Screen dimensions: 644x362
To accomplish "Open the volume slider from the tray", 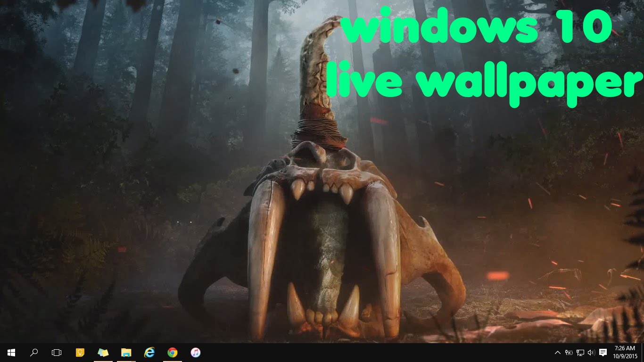I will click(x=592, y=353).
